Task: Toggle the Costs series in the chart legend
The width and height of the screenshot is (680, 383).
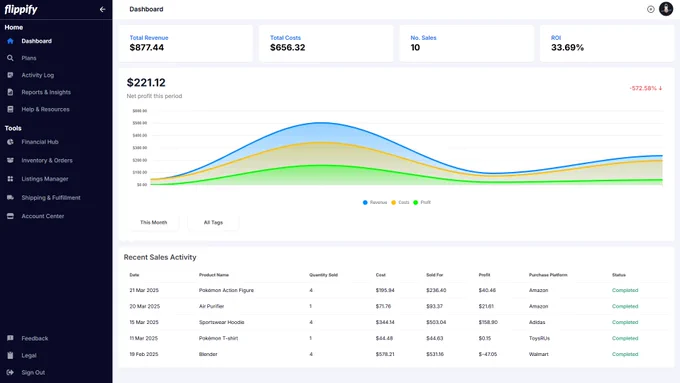Action: 400,202
